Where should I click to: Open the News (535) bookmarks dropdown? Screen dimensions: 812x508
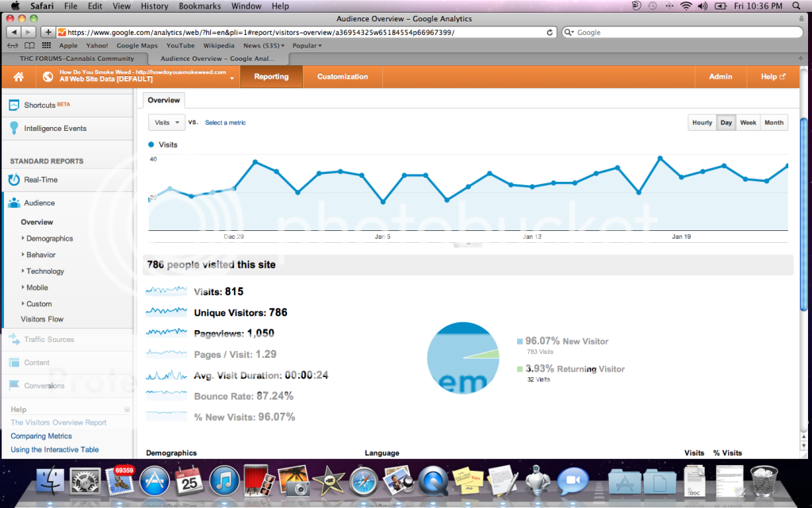coord(264,45)
